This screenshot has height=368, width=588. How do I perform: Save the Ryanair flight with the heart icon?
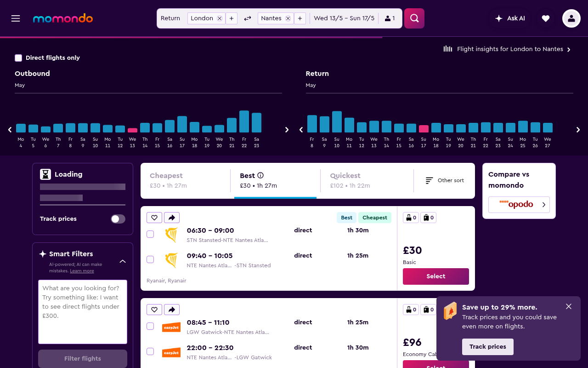pos(154,217)
